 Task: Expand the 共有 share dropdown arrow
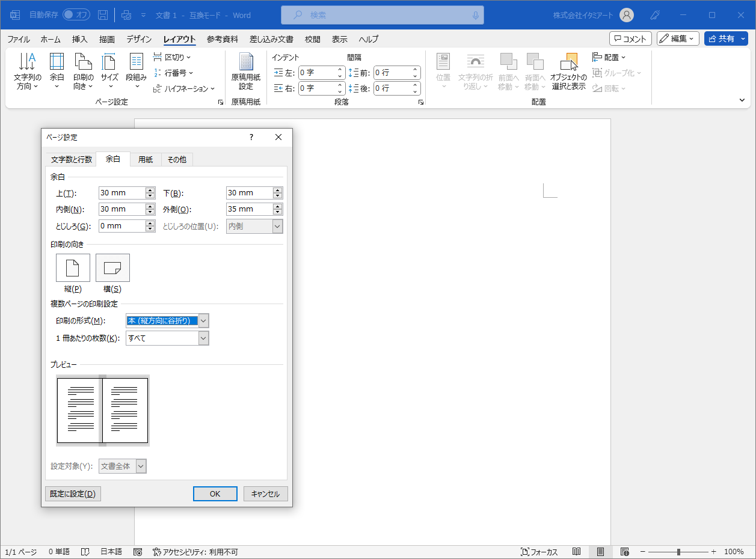[743, 38]
